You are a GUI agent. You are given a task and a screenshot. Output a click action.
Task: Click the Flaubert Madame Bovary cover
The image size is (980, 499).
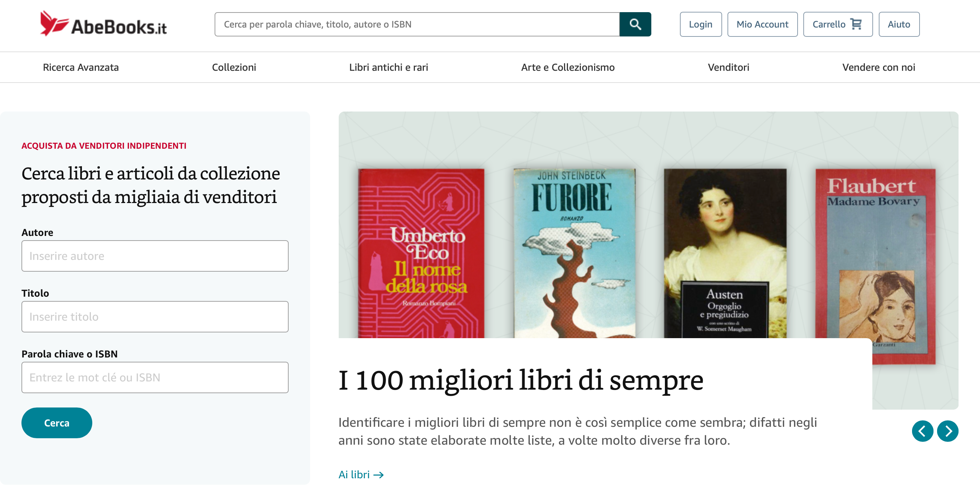875,266
